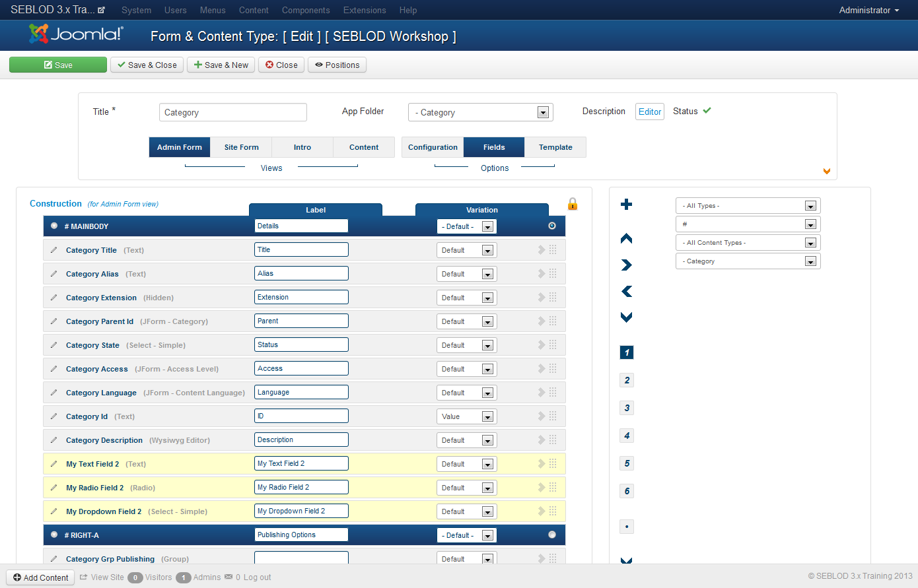This screenshot has width=918, height=588.
Task: Select page 3 in the field panel
Action: click(x=627, y=408)
